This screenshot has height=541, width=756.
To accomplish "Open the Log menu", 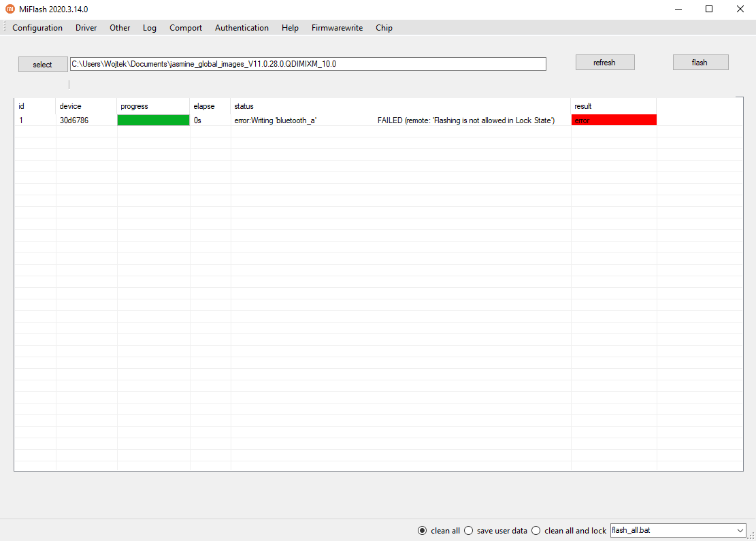I will 150,28.
